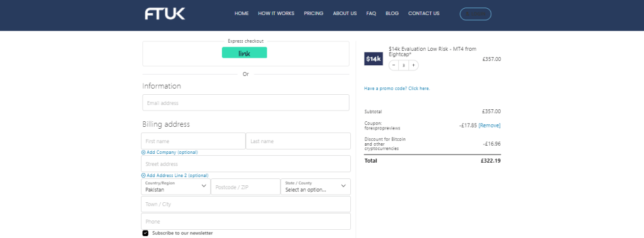Open ABOUT US in navigation
The image size is (644, 238).
(x=345, y=14)
